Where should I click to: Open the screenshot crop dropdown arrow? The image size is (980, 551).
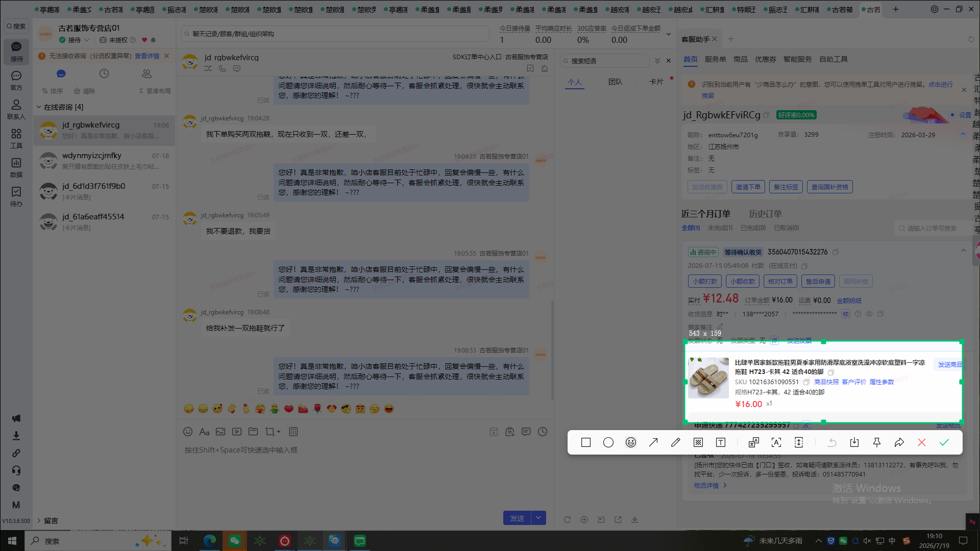click(279, 432)
